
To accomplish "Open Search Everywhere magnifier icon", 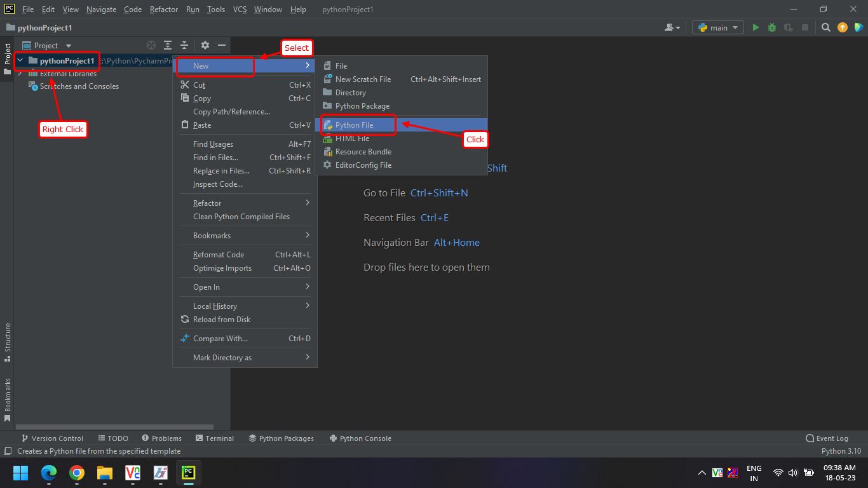I will coord(825,28).
